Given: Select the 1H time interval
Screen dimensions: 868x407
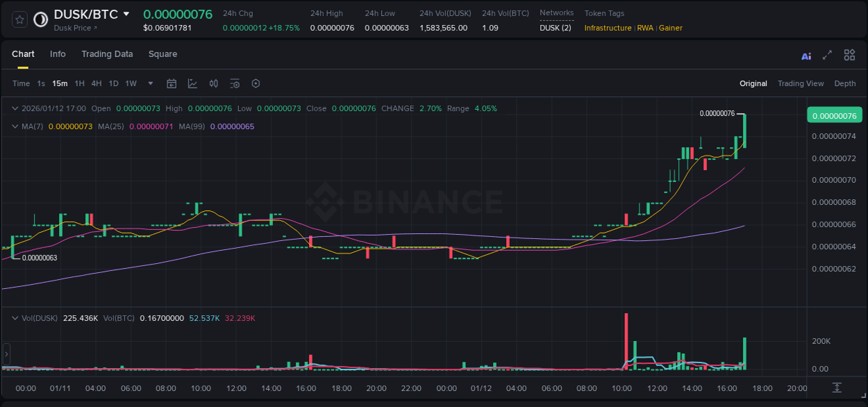Looking at the screenshot, I should coord(79,83).
